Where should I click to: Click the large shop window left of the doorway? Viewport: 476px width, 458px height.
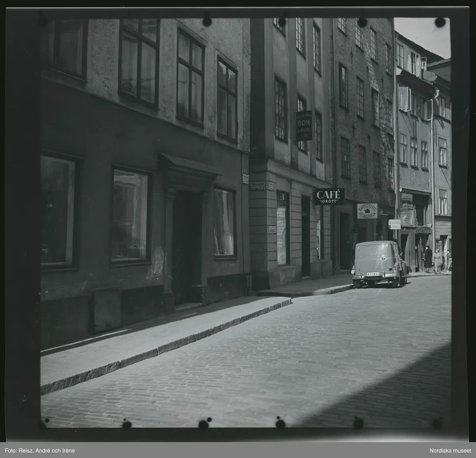point(130,215)
